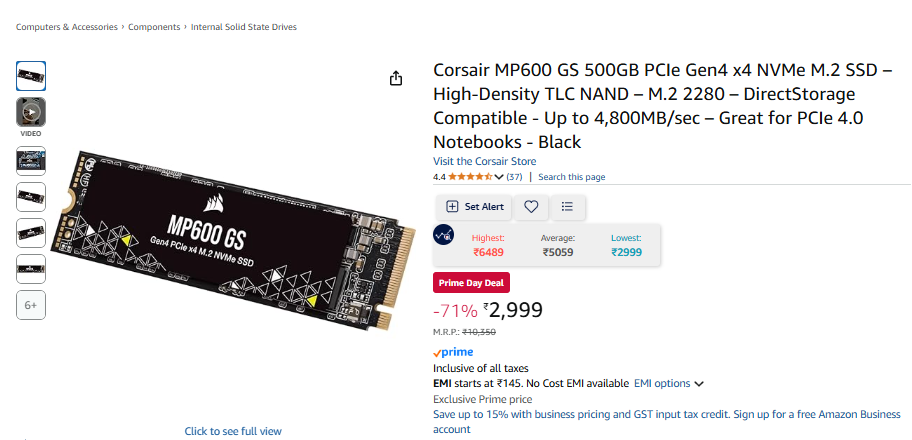The width and height of the screenshot is (912, 440).
Task: Open the 37 customer reviews link
Action: click(514, 177)
